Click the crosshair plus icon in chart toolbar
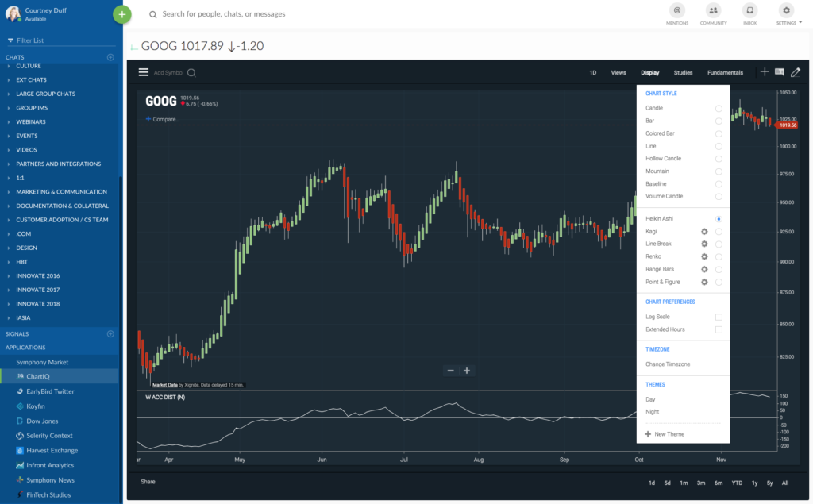Viewport: 813px width, 504px height. tap(765, 72)
